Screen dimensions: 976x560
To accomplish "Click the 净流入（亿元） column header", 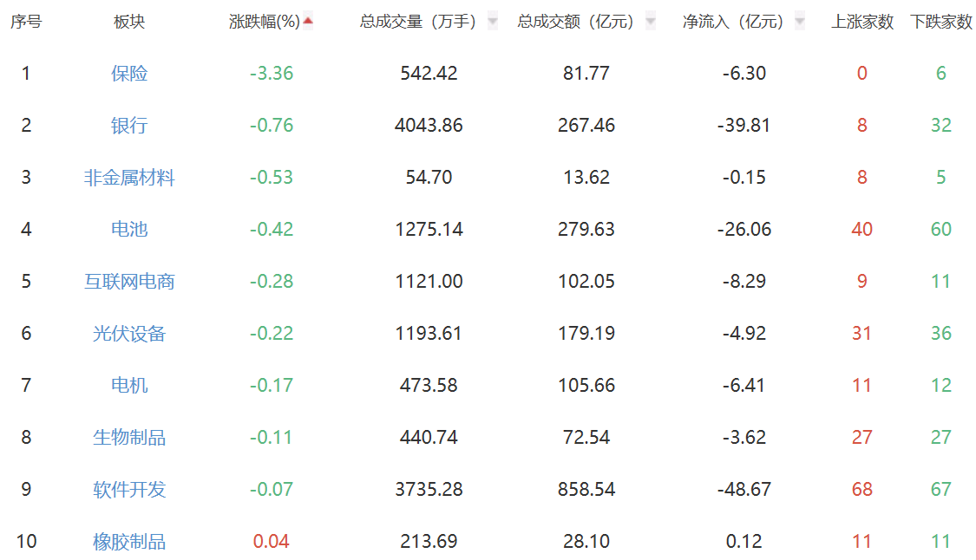I will pyautogui.click(x=733, y=23).
